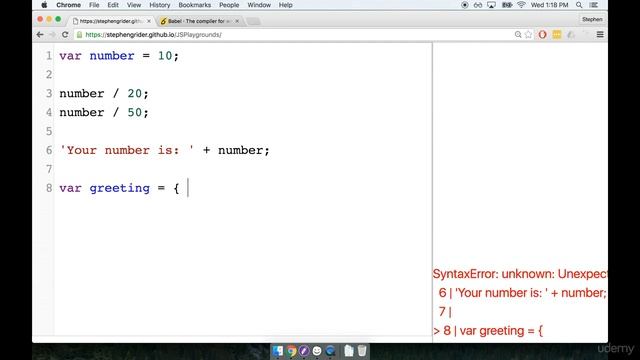
Task: Click gutter line number 7
Action: tap(49, 169)
